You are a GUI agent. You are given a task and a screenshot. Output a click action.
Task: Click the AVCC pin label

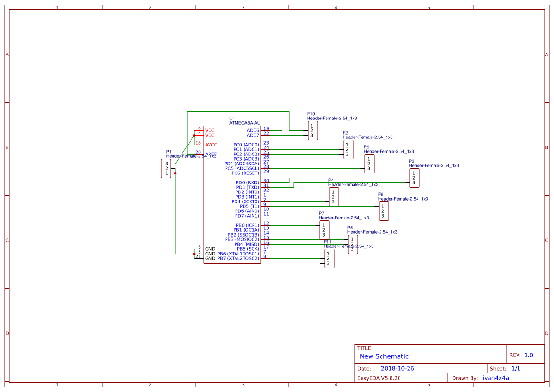click(211, 145)
